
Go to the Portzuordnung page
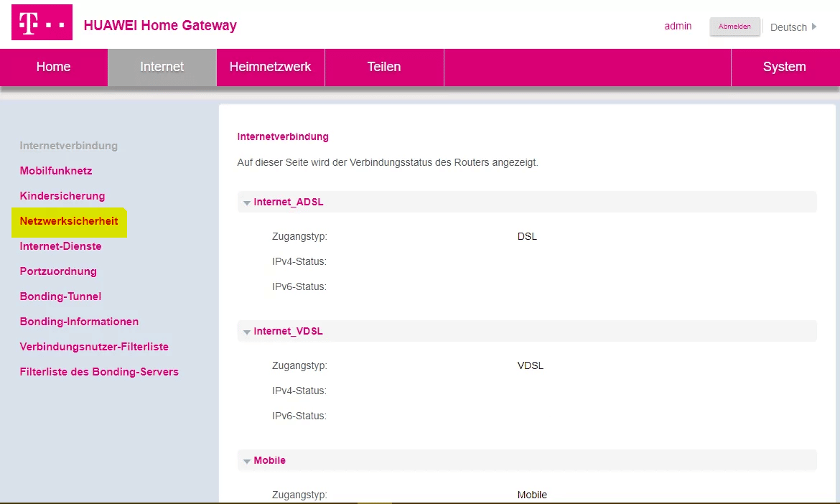click(58, 271)
